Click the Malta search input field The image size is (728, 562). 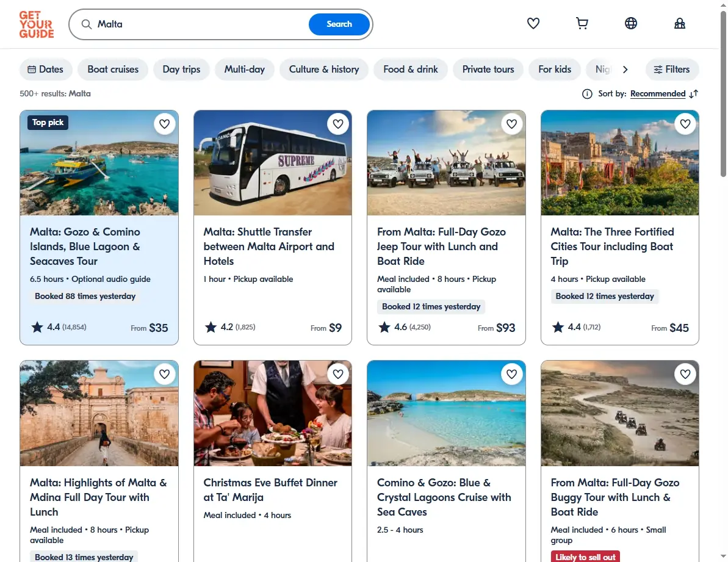click(x=200, y=24)
